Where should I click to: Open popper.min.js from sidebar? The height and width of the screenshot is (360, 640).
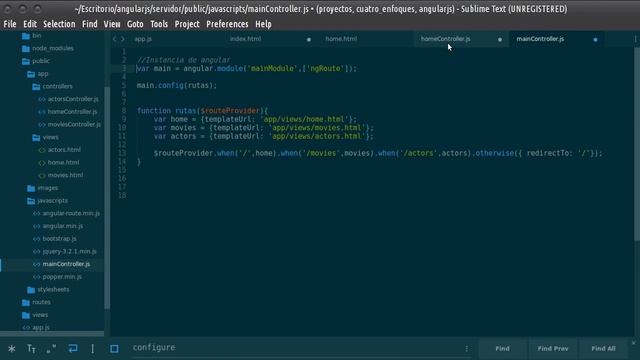coord(57,277)
